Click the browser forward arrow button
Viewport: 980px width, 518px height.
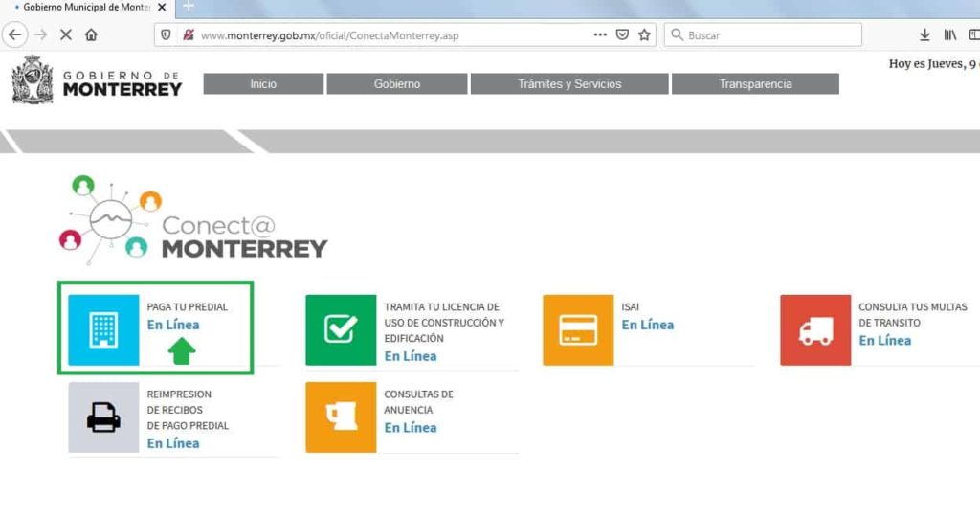pyautogui.click(x=41, y=35)
